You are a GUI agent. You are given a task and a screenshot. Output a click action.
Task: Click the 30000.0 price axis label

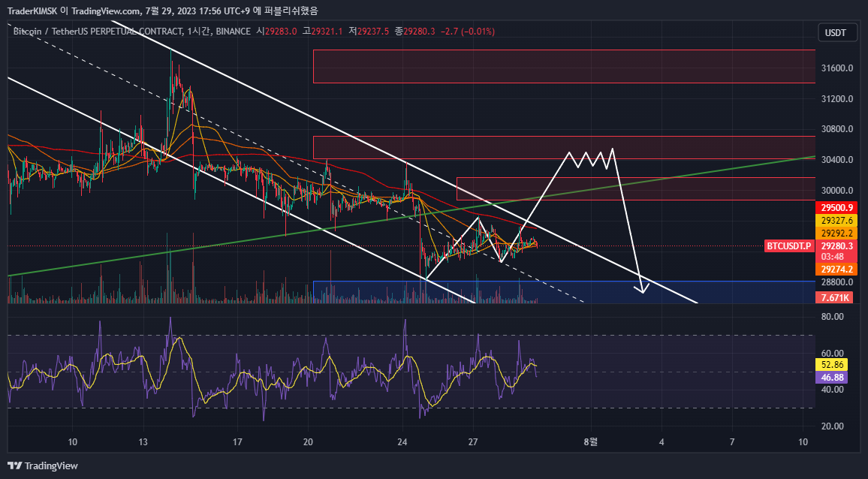(836, 191)
